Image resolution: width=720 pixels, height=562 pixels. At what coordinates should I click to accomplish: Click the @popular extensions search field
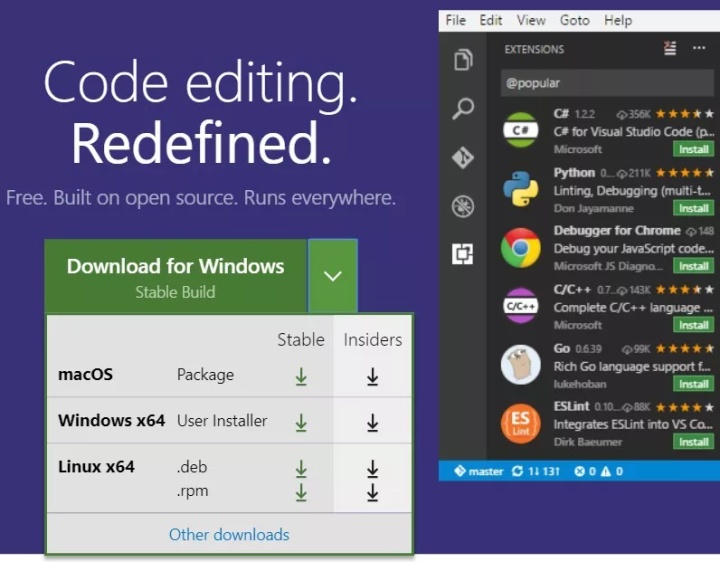(607, 83)
